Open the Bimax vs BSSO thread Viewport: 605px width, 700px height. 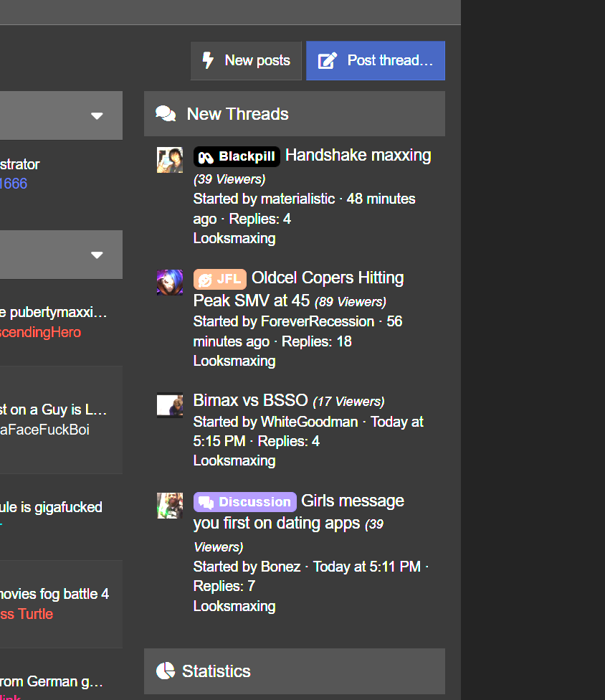[x=250, y=400]
